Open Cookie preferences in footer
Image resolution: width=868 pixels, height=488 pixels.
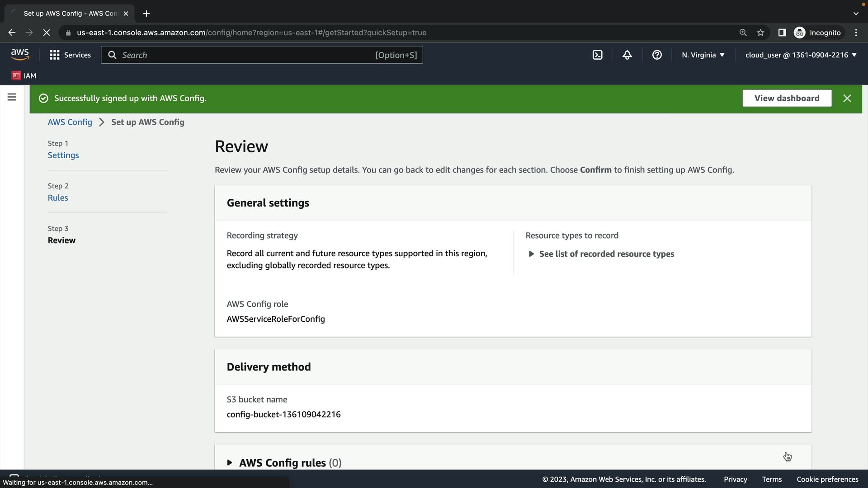(x=827, y=479)
